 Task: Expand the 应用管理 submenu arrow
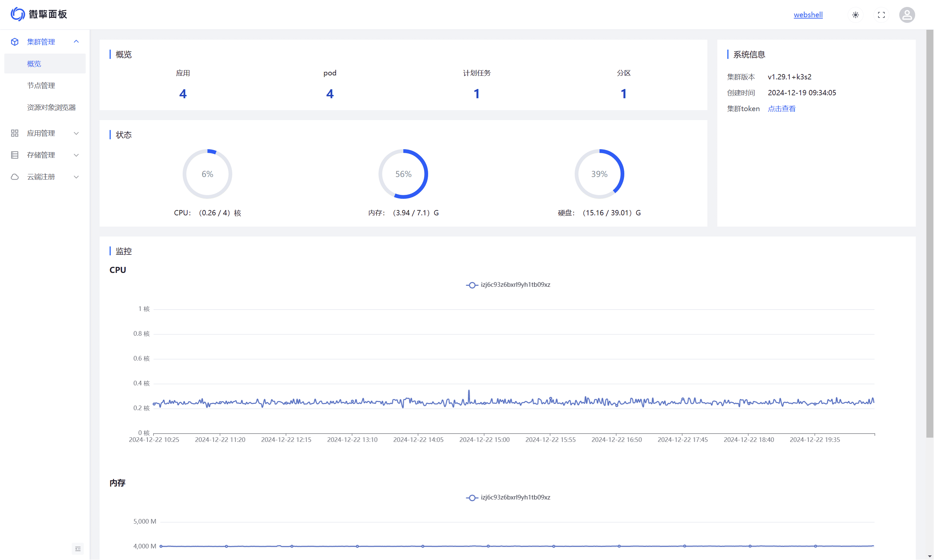(76, 133)
